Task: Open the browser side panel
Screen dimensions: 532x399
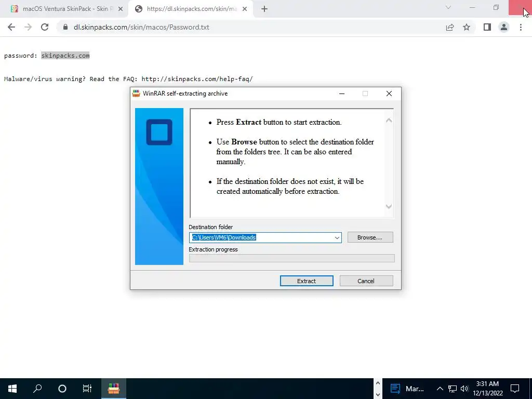Action: [487, 27]
